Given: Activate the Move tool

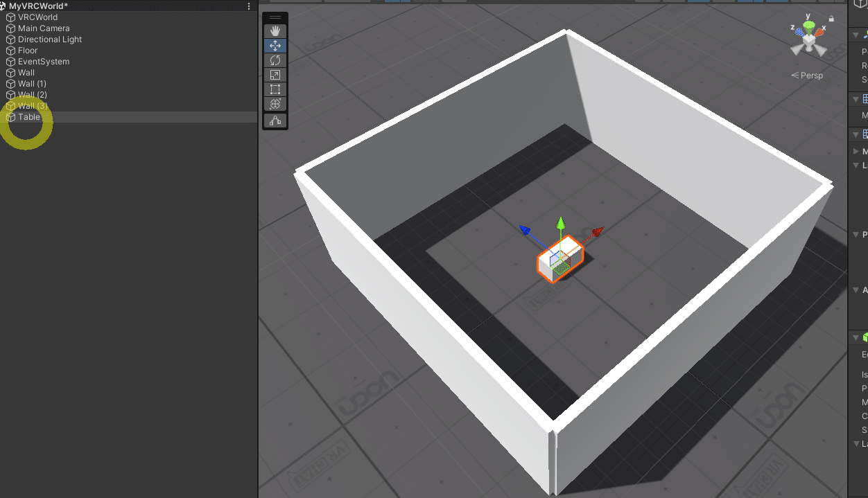Looking at the screenshot, I should (275, 46).
